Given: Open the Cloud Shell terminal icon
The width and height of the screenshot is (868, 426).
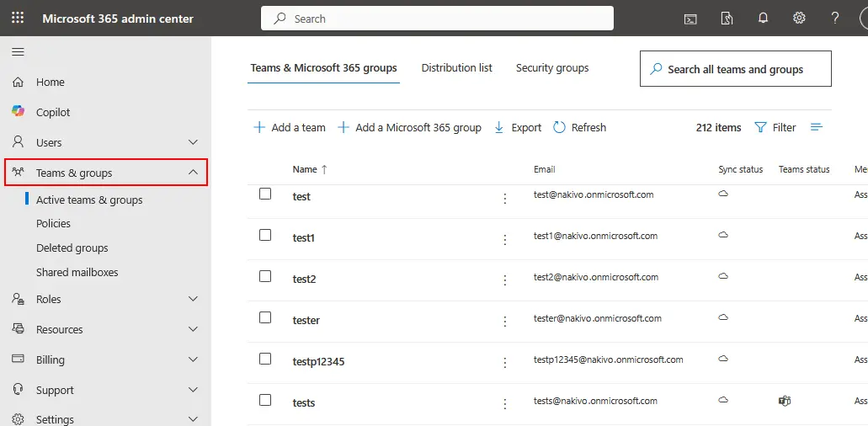Looking at the screenshot, I should (690, 19).
